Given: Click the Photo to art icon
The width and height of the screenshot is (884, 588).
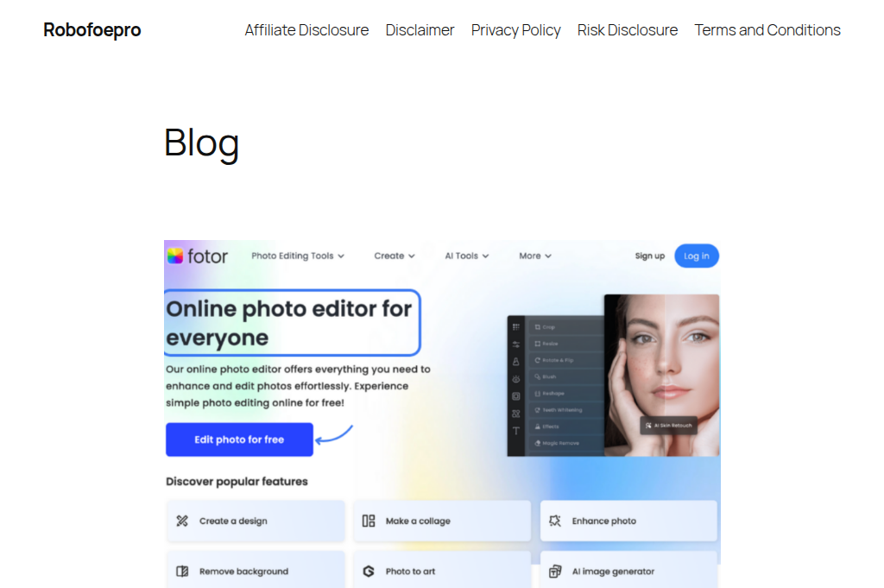Looking at the screenshot, I should click(x=369, y=572).
